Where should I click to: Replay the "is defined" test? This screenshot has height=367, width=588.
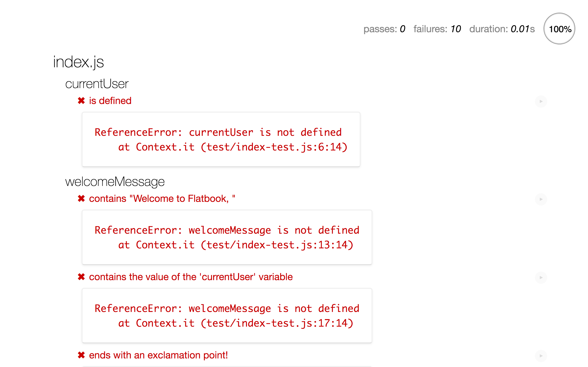click(x=541, y=101)
